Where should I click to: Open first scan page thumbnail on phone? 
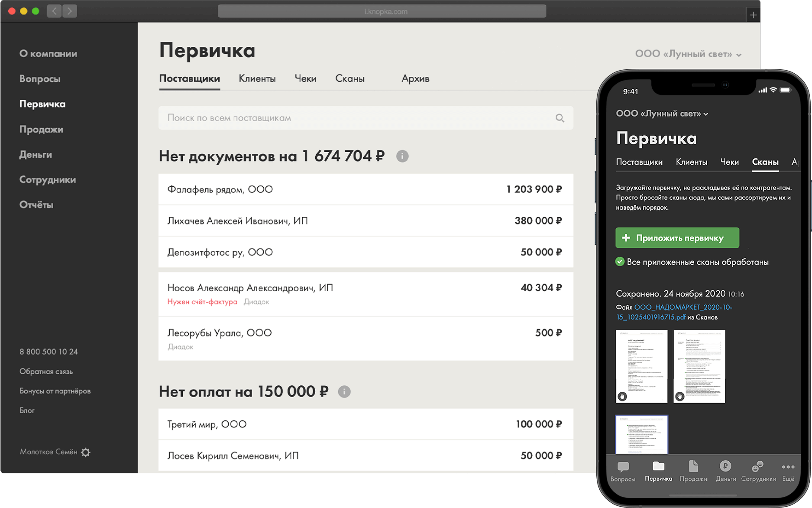642,366
